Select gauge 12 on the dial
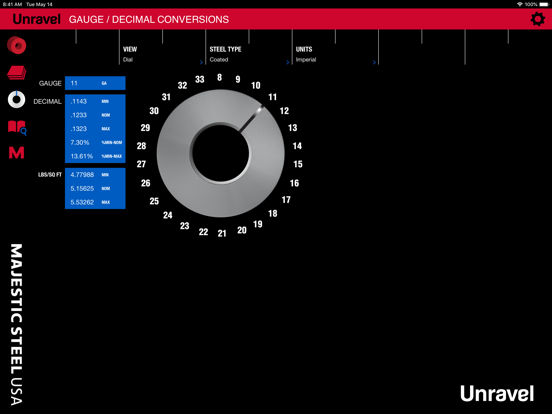The image size is (552, 414). pos(284,111)
